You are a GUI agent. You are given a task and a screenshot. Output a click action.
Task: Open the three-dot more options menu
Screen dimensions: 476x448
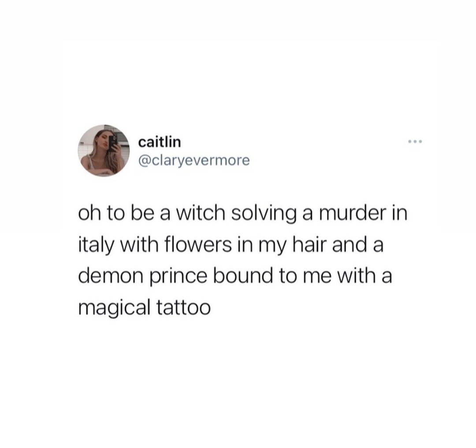tap(415, 142)
